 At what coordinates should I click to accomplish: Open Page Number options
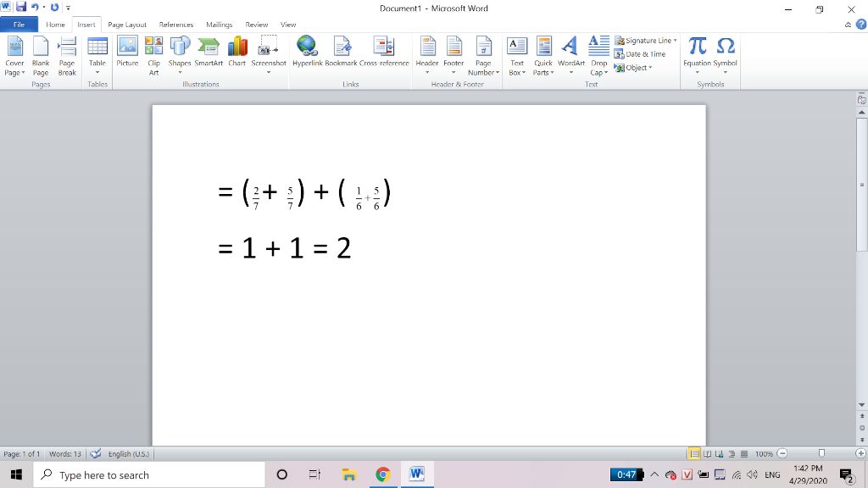(x=483, y=57)
